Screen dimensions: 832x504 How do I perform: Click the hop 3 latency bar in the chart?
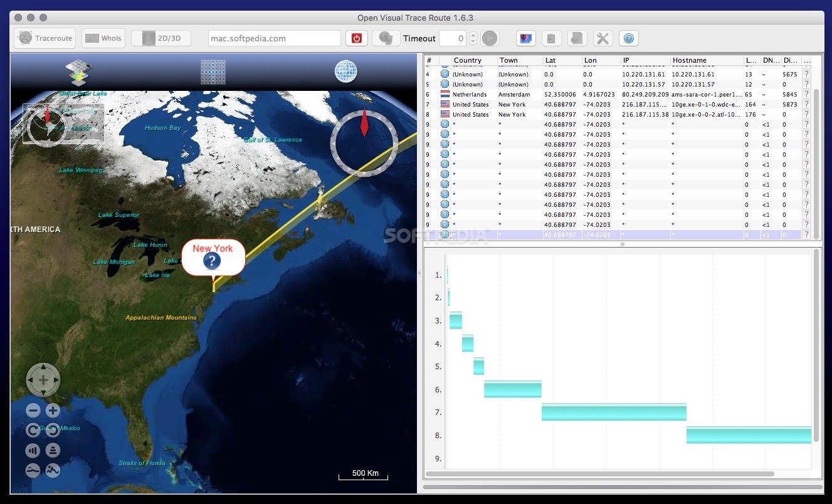click(x=456, y=320)
